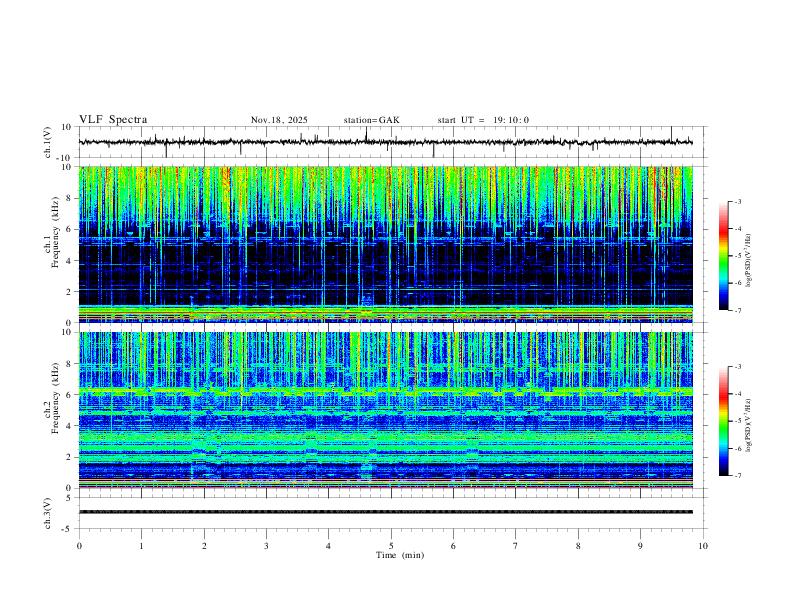Image resolution: width=792 pixels, height=612 pixels.
Task: Click the "8" kHz tick of ch.2 spectrogram
Action: (x=70, y=364)
